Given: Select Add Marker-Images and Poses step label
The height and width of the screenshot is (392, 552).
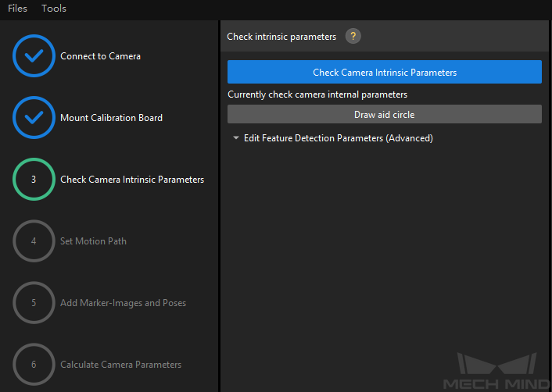Looking at the screenshot, I should [123, 303].
